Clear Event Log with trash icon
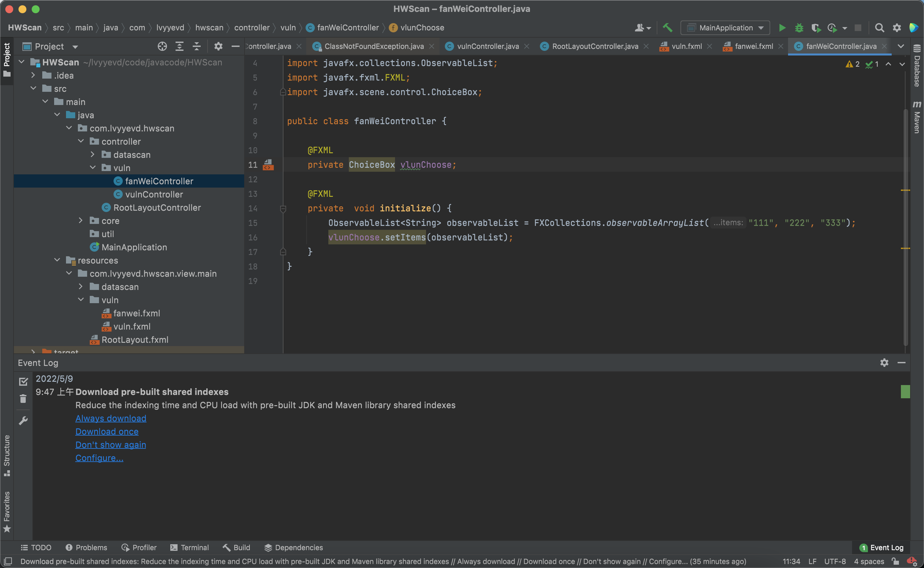Screen dimensions: 924x568 [x=23, y=399]
